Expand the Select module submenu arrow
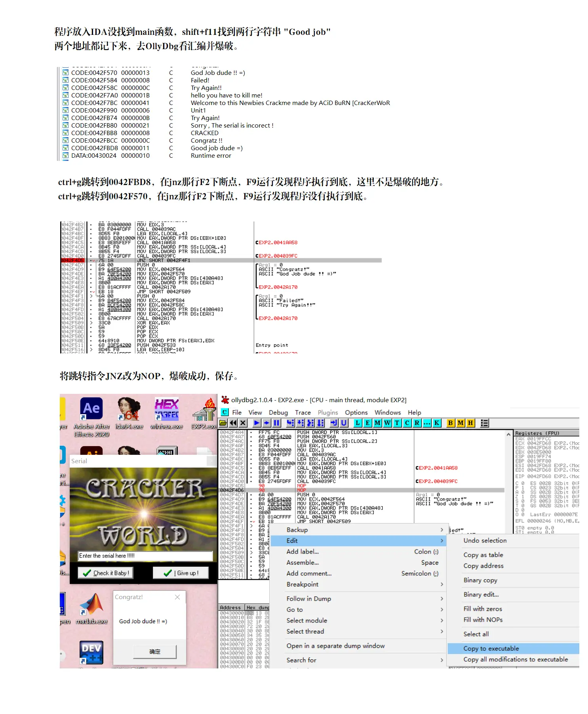This screenshot has width=588, height=714. [442, 620]
